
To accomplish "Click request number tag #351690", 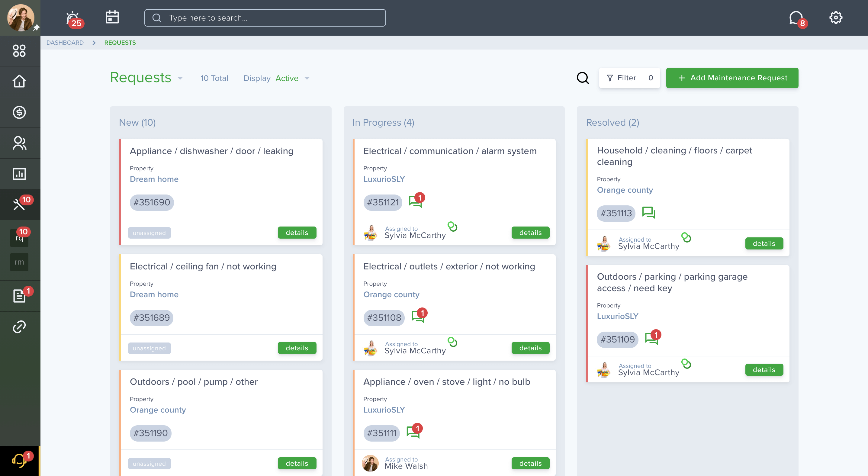I will [152, 202].
